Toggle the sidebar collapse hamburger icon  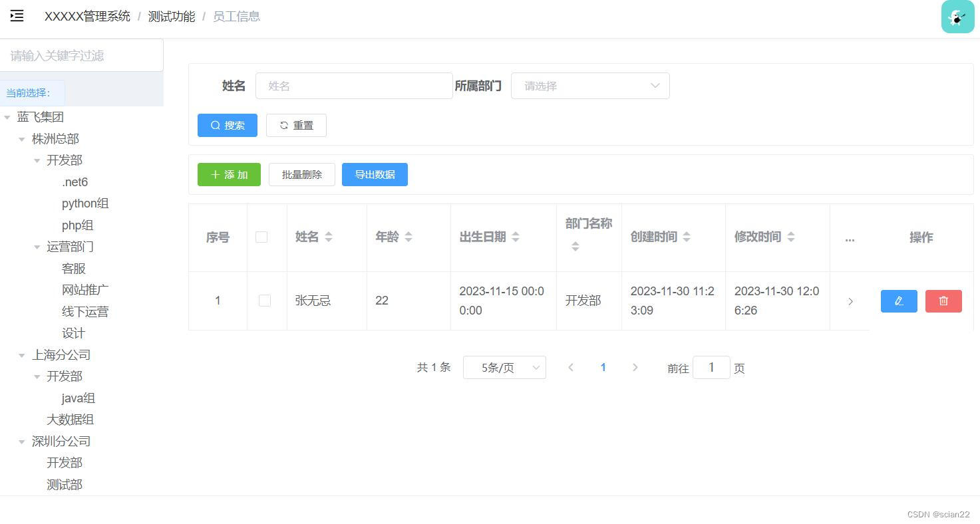[x=17, y=16]
